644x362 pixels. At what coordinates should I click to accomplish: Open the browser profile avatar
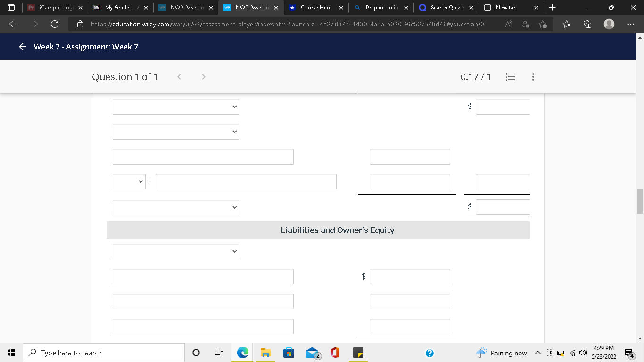coord(609,24)
